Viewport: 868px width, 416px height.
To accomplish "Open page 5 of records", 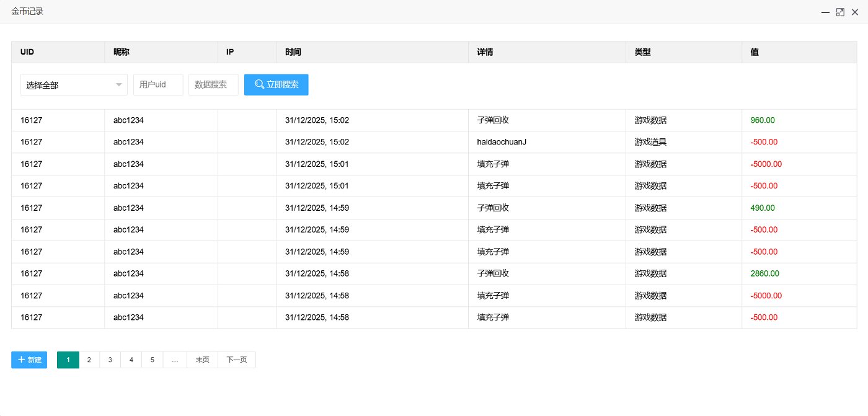I will pos(152,360).
